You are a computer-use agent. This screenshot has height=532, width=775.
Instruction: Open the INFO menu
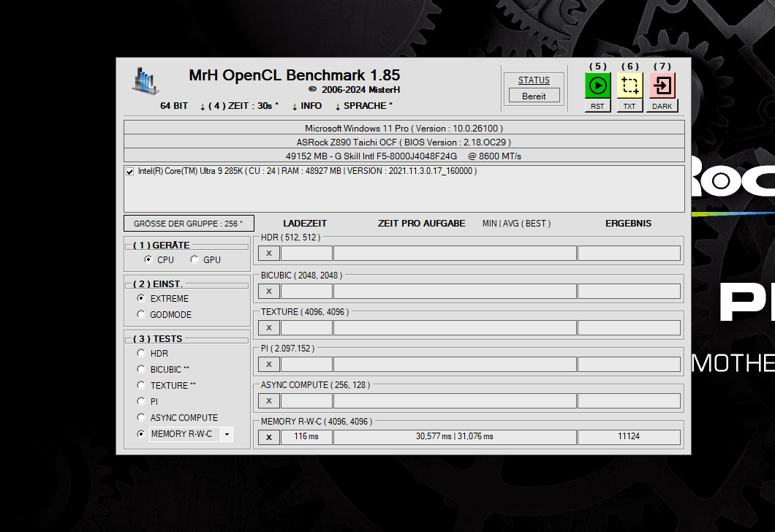tap(307, 106)
